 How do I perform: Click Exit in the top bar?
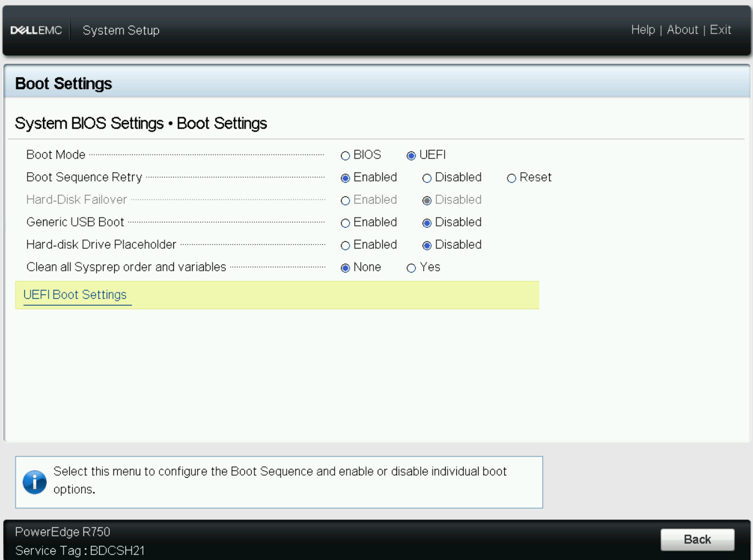pos(721,30)
